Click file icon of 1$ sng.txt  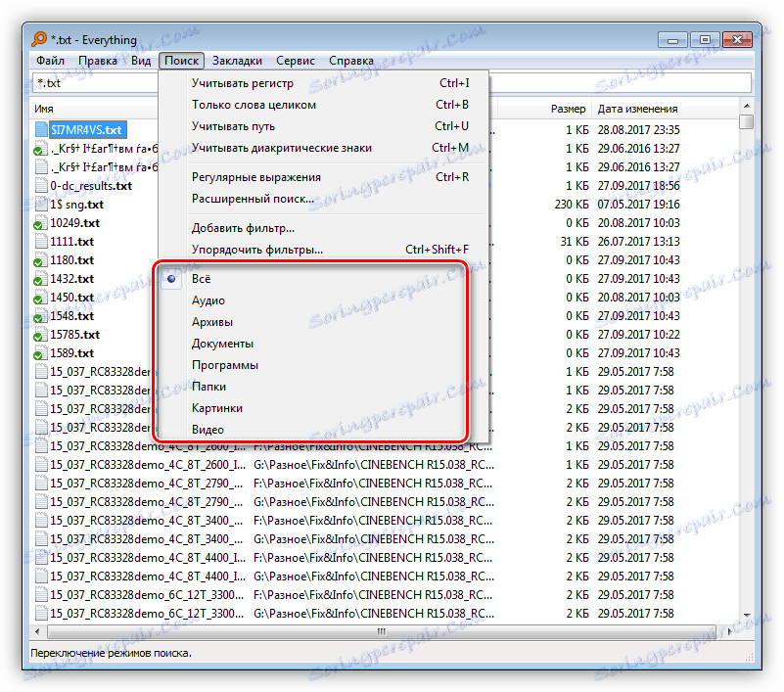[x=41, y=205]
